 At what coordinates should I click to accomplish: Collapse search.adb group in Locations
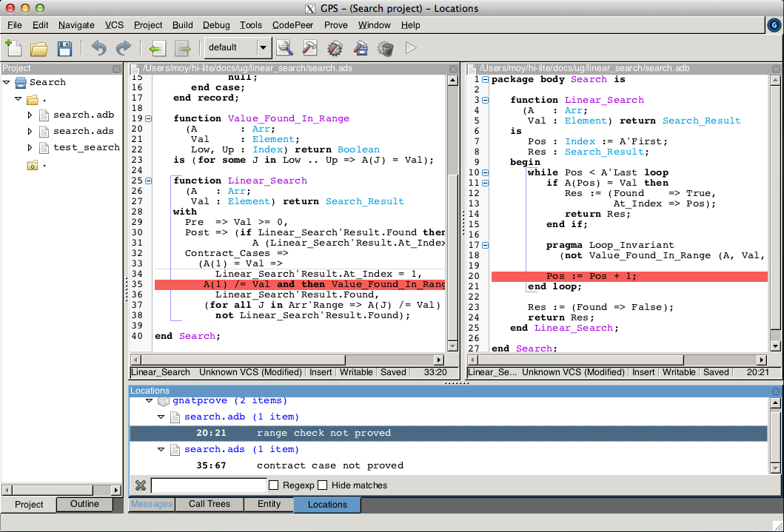(161, 417)
